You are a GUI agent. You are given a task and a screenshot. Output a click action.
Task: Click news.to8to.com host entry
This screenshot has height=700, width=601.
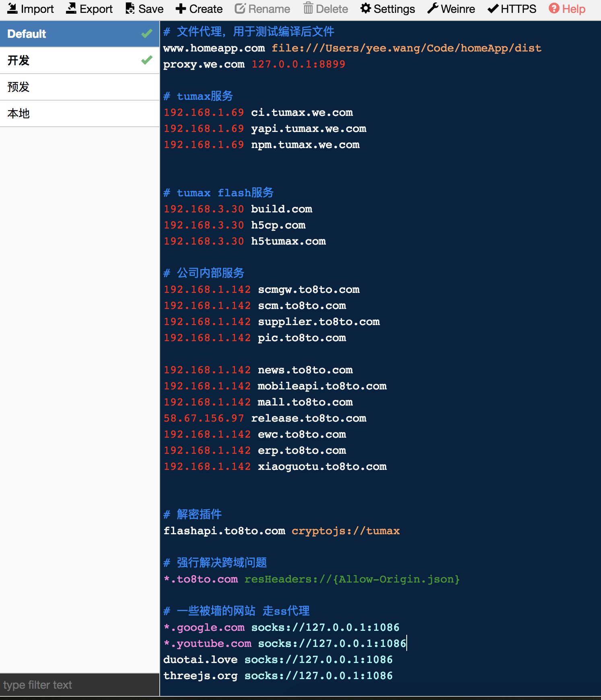click(305, 370)
